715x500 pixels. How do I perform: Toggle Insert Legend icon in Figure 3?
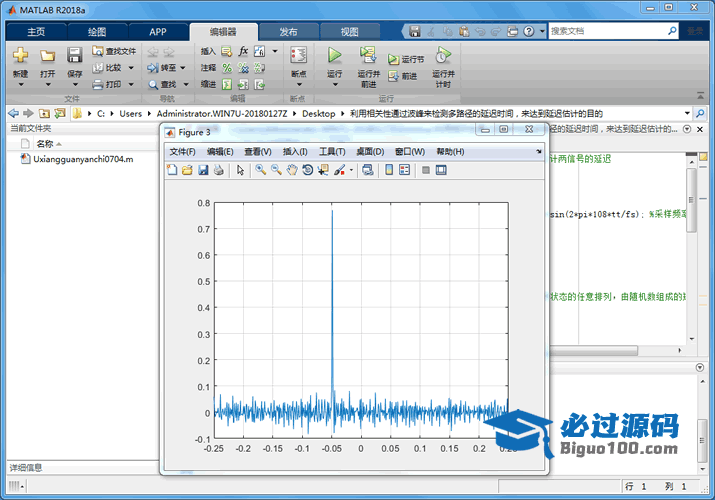coord(404,170)
